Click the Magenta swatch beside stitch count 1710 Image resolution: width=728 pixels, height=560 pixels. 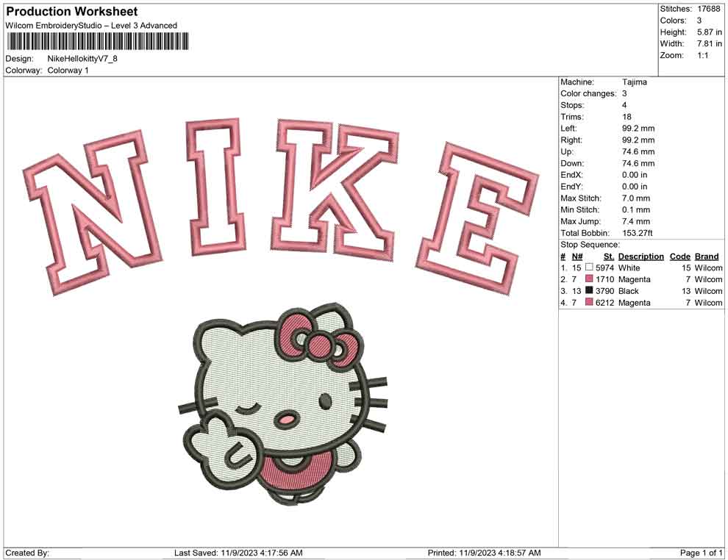[x=589, y=279]
